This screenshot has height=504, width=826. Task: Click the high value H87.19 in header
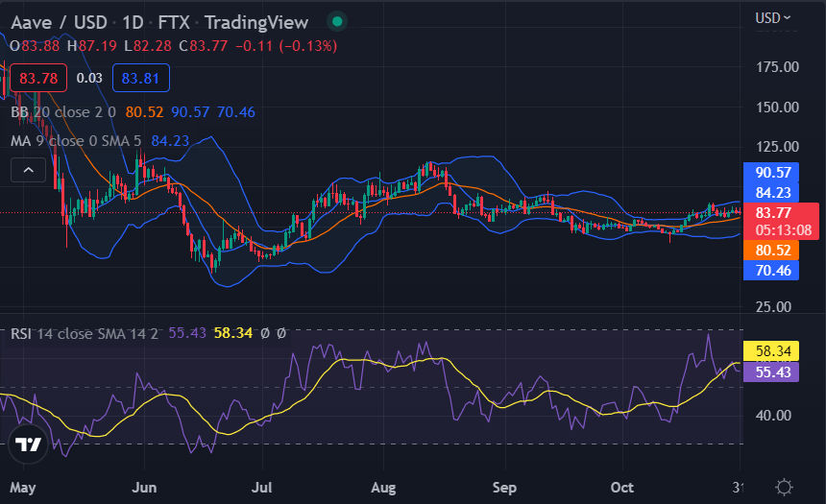pos(92,46)
